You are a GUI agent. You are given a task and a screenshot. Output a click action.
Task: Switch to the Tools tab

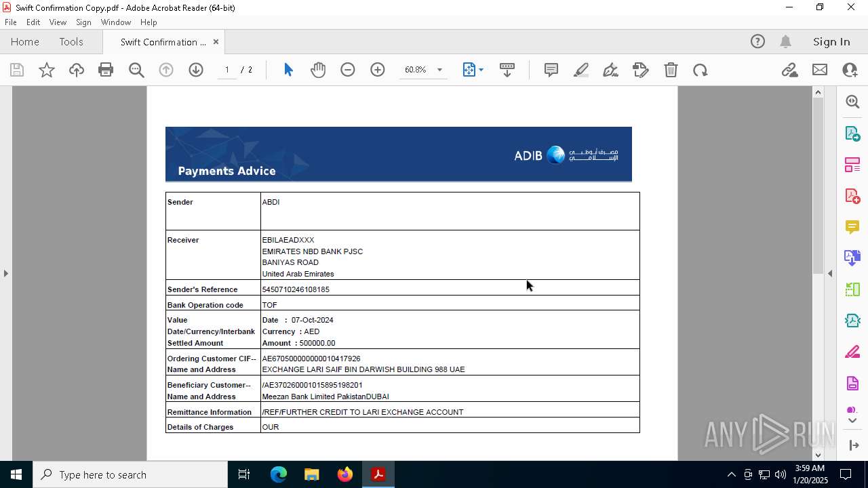click(71, 41)
